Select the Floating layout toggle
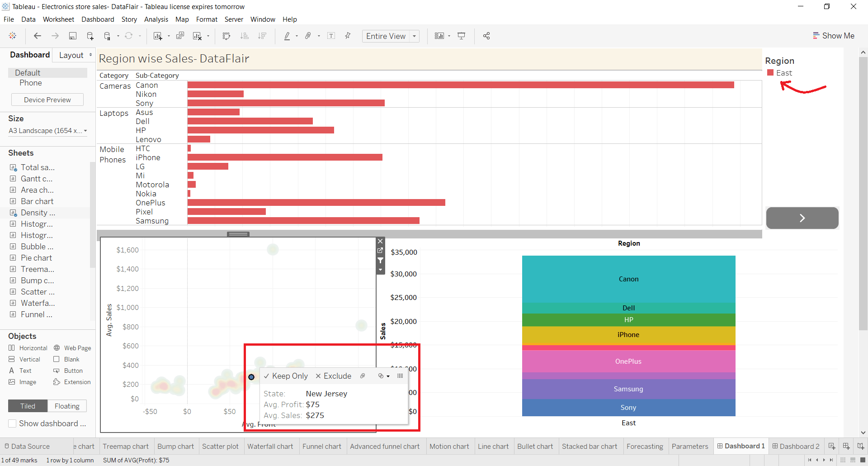Viewport: 868px width, 466px height. tap(67, 406)
